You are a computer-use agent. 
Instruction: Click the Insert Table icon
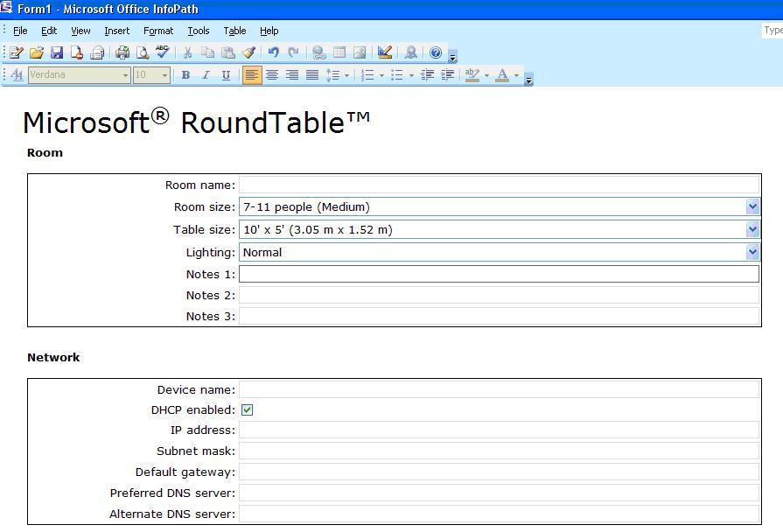click(339, 52)
